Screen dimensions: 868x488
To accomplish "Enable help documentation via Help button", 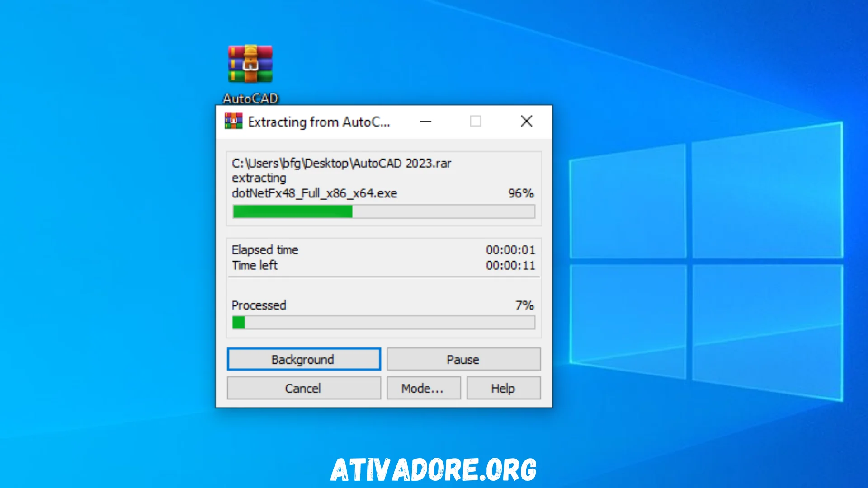I will pyautogui.click(x=503, y=388).
